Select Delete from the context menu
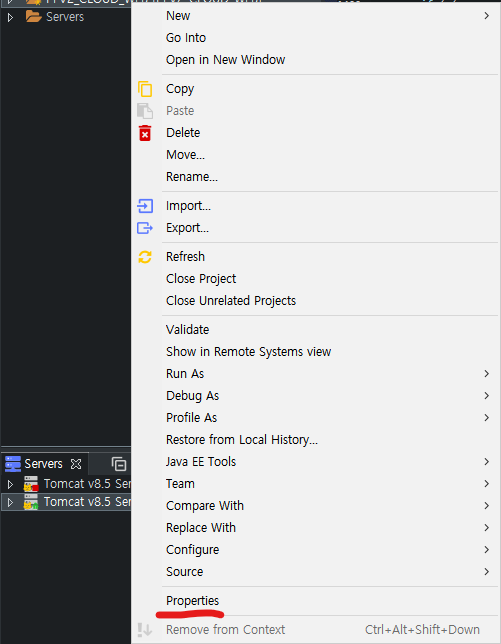Viewport: 501px width, 644px height. (183, 133)
